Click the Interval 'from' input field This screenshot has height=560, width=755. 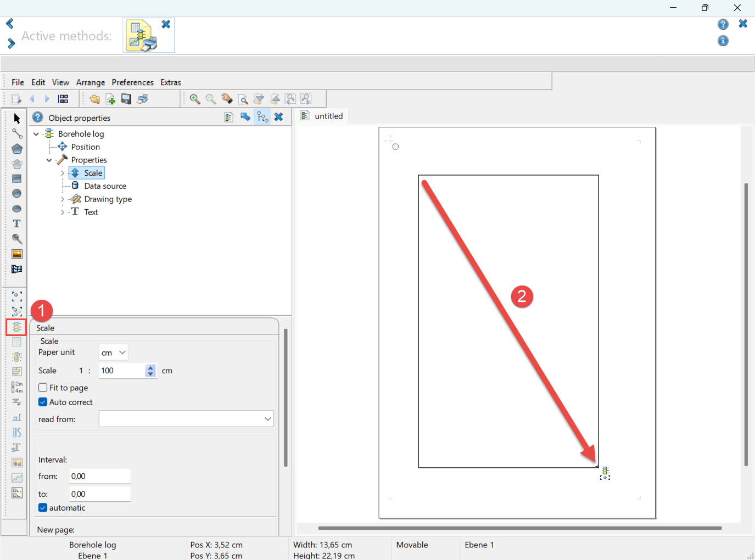99,477
